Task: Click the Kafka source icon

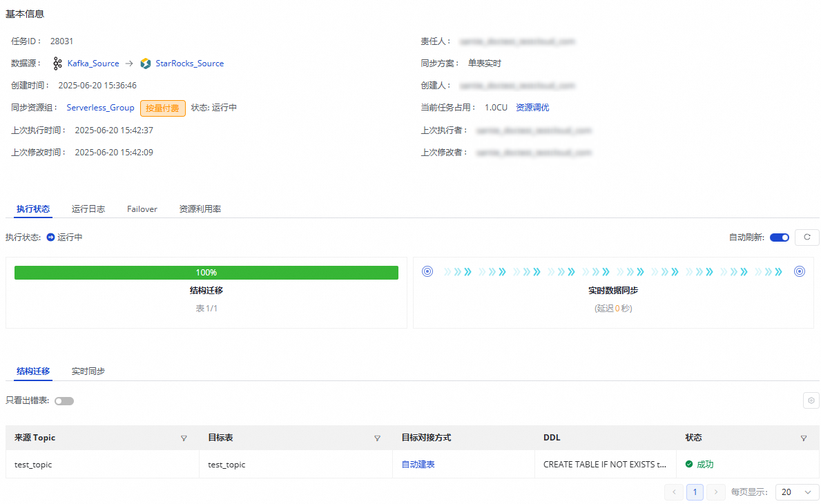Action: pyautogui.click(x=57, y=64)
